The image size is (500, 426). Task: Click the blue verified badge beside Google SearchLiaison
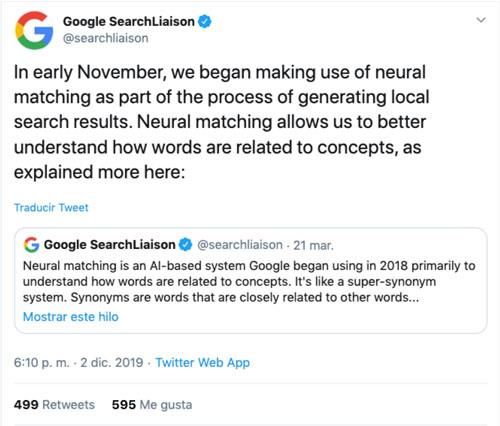(x=205, y=22)
